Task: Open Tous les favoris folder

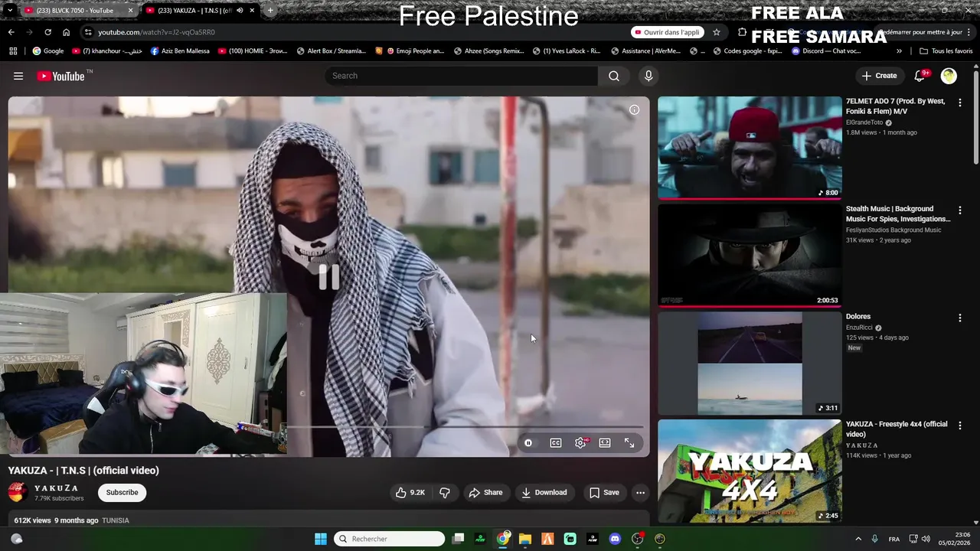Action: click(x=946, y=51)
